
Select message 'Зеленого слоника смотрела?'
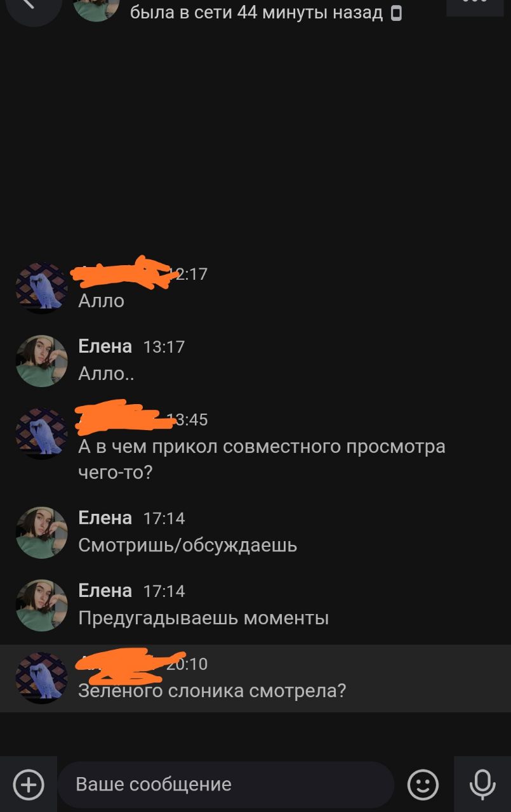(212, 691)
